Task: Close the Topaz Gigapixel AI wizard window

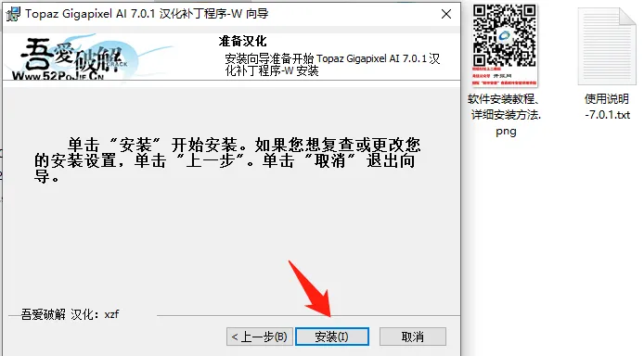Action: [x=446, y=14]
